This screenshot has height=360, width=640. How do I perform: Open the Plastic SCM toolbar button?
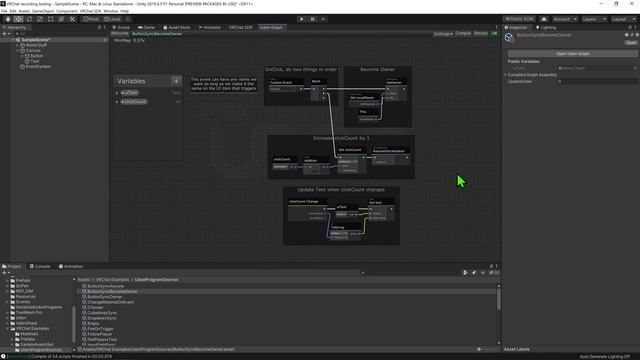click(519, 19)
